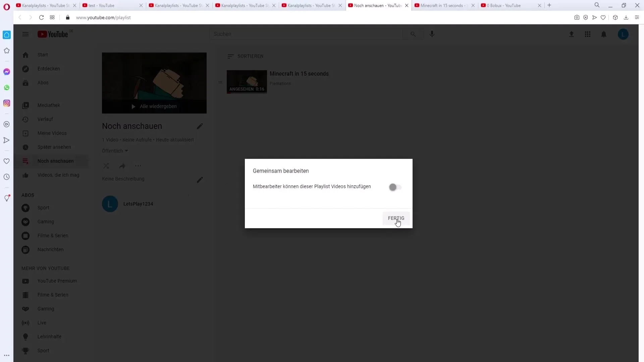Expand the Öffentlich visibility dropdown
This screenshot has width=644, height=362.
(115, 151)
